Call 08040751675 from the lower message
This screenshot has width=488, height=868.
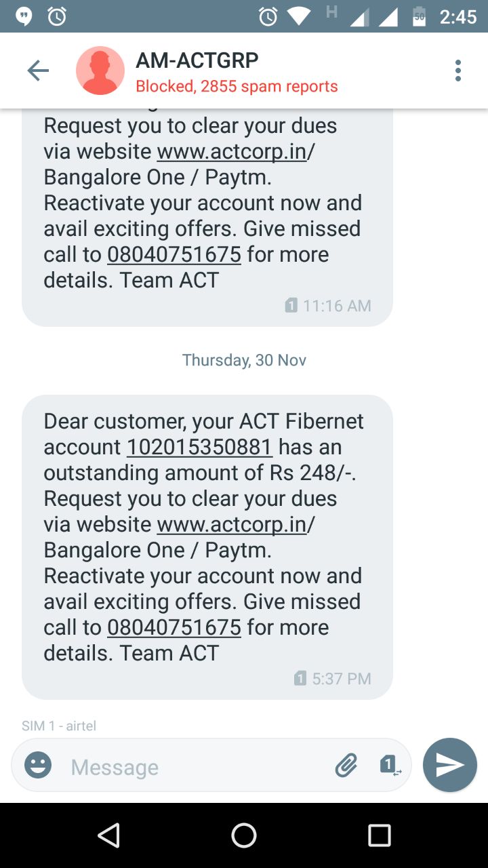point(174,628)
